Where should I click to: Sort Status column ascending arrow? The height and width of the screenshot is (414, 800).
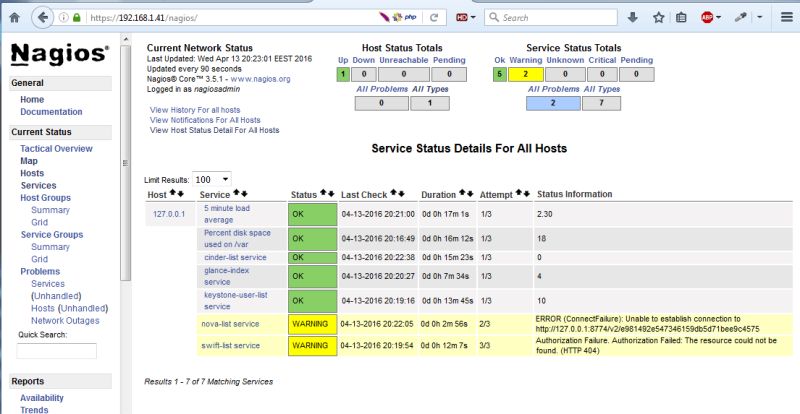click(x=323, y=193)
